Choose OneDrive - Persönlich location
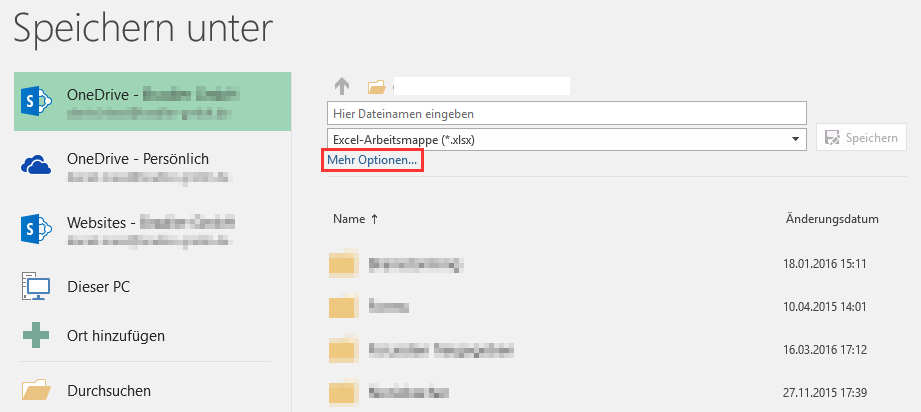The image size is (921, 412). 152,166
